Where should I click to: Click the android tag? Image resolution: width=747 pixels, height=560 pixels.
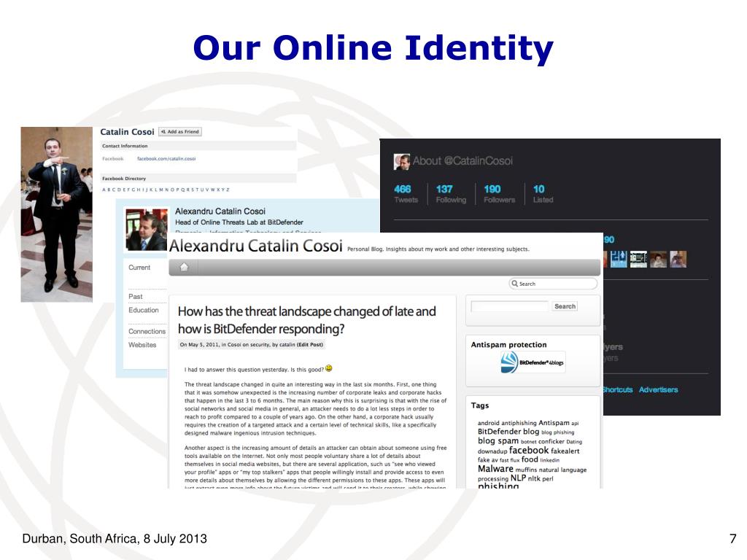tap(488, 423)
